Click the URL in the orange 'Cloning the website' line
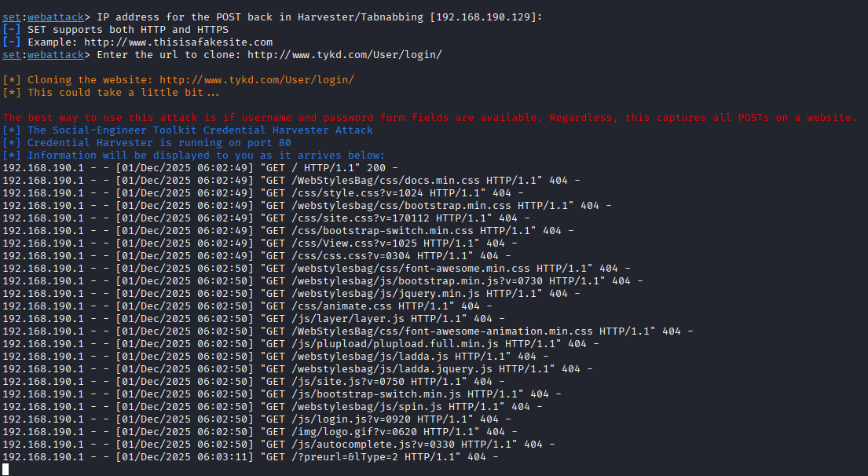 [x=256, y=79]
